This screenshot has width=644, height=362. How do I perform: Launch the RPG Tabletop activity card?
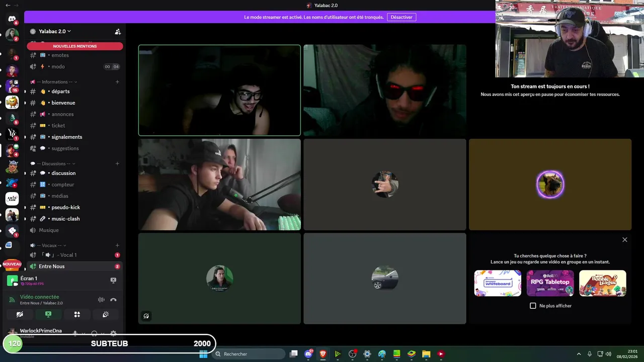[550, 283]
